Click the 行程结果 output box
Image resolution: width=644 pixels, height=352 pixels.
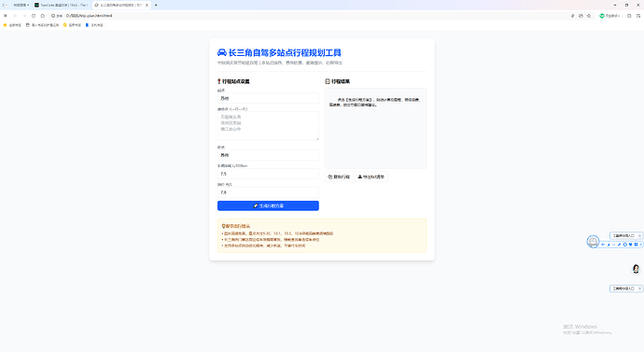click(375, 128)
